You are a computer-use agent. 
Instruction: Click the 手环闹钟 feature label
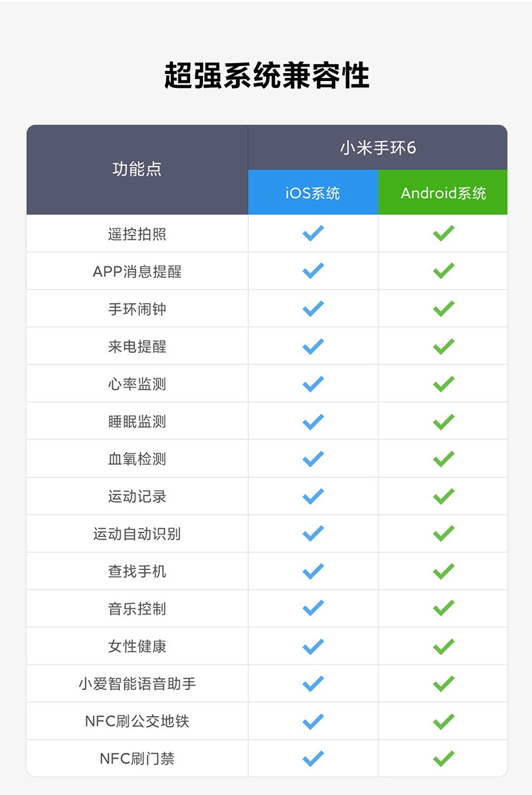point(137,309)
